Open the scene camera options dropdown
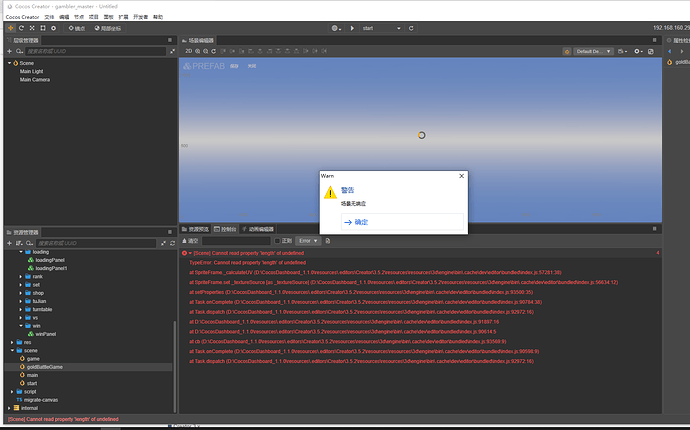 622,51
